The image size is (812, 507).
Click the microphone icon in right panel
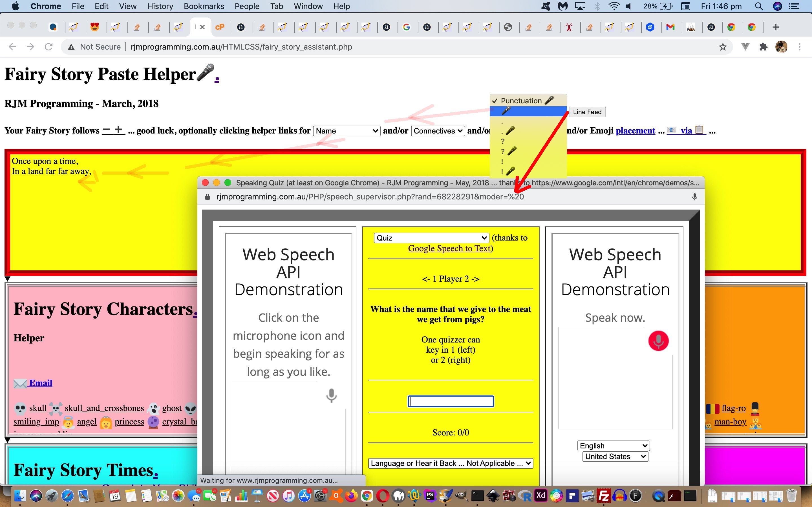658,341
